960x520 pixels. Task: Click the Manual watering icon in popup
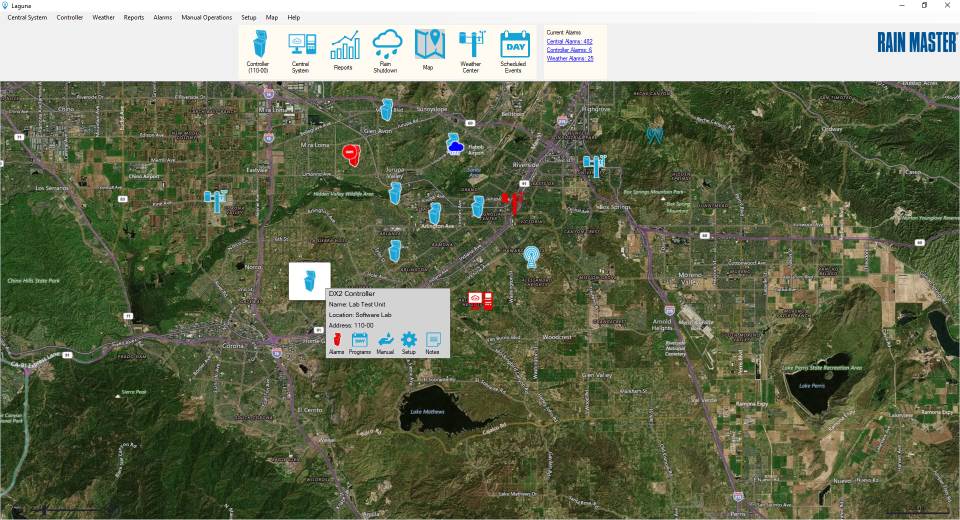385,340
